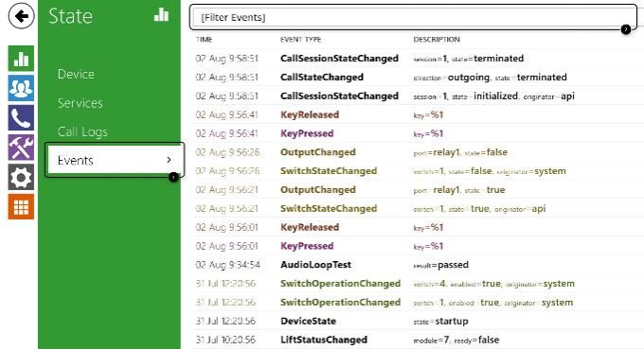Open the Call Logs menu item
The width and height of the screenshot is (644, 349).
(x=82, y=131)
